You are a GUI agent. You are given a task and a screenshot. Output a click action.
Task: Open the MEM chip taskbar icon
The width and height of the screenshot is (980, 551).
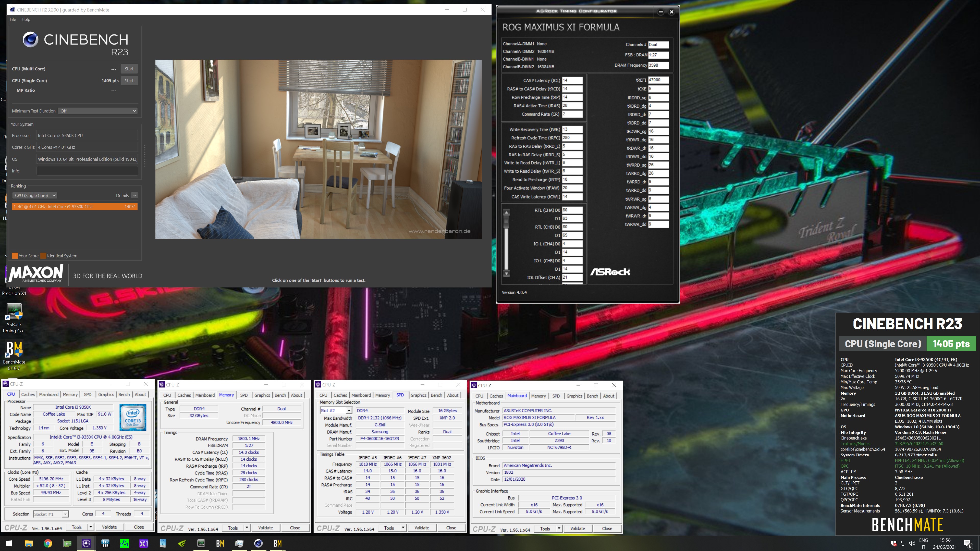click(x=201, y=543)
